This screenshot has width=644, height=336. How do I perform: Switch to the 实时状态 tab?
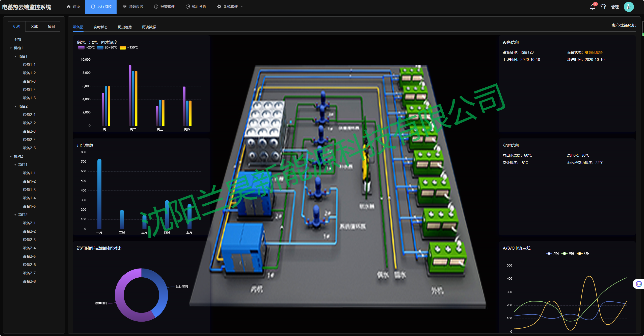(x=100, y=27)
